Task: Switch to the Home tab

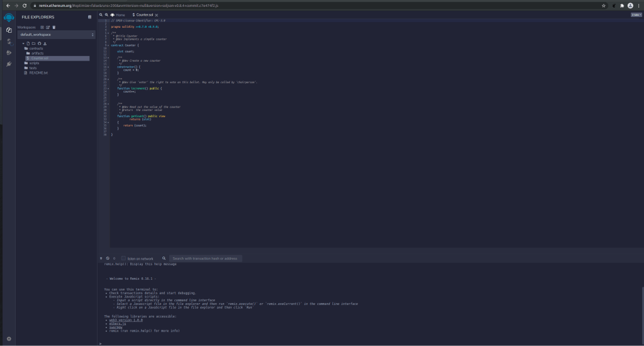Action: click(118, 14)
